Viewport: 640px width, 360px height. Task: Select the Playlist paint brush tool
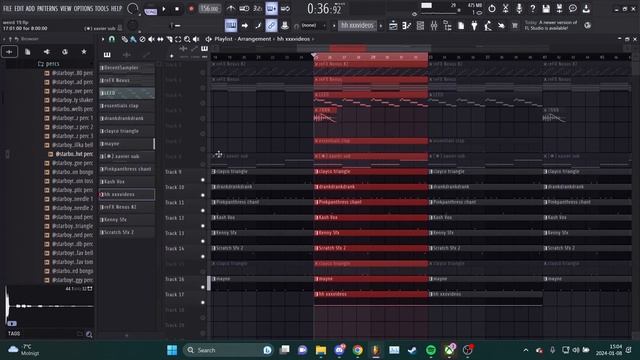[133, 39]
